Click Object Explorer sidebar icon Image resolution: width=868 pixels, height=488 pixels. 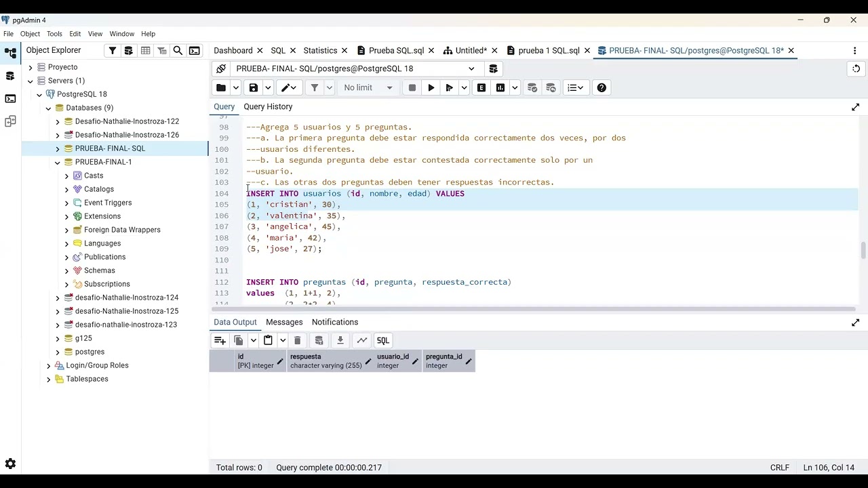click(10, 53)
